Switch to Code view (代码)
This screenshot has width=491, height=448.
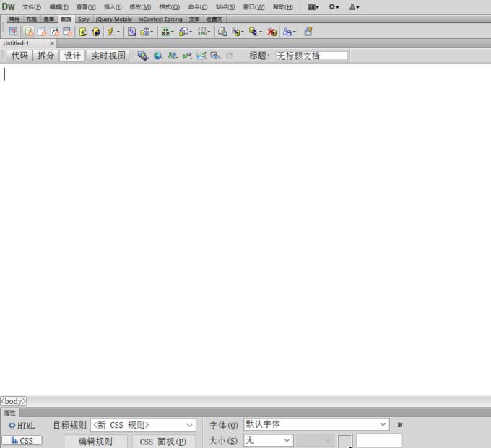coord(19,56)
